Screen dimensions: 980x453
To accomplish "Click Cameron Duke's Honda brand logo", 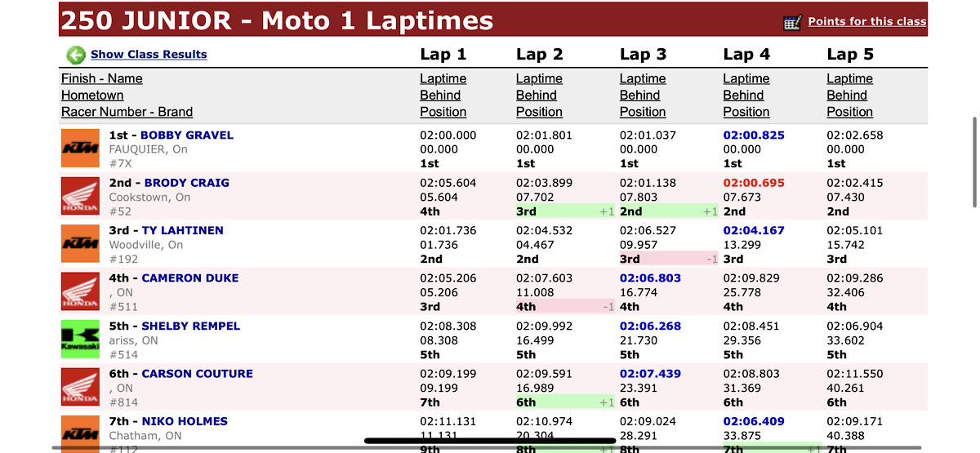I will pyautogui.click(x=80, y=291).
